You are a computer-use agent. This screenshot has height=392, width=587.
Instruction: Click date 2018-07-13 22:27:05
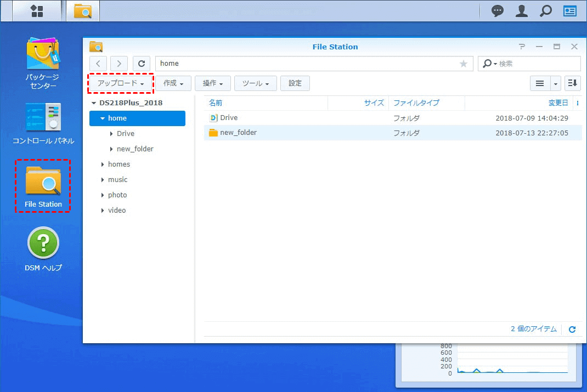click(532, 133)
